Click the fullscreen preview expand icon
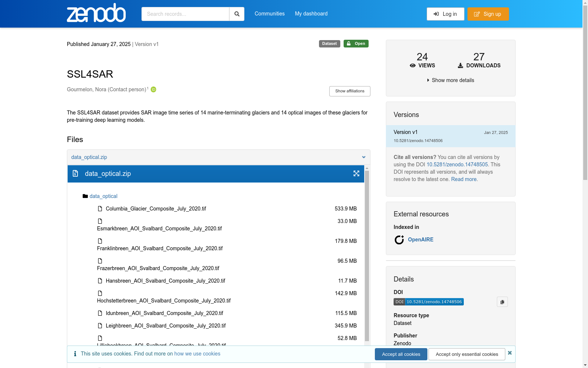The width and height of the screenshot is (588, 368). click(x=356, y=174)
